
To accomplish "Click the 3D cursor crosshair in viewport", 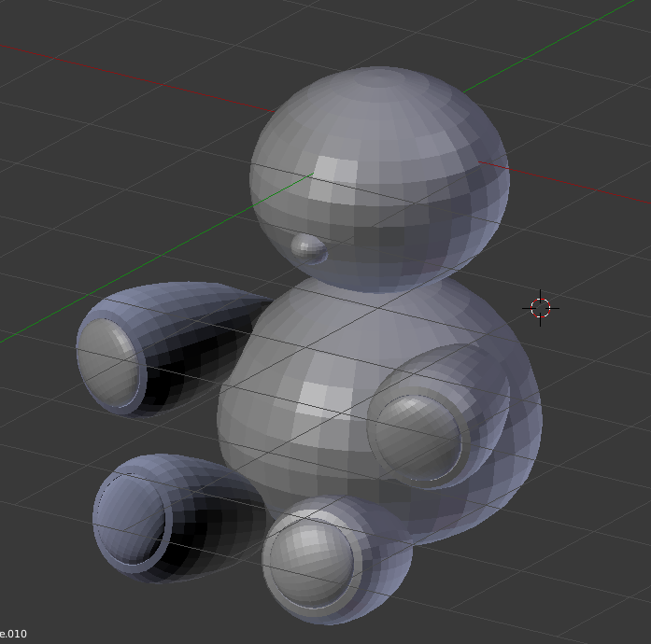I will tap(540, 308).
